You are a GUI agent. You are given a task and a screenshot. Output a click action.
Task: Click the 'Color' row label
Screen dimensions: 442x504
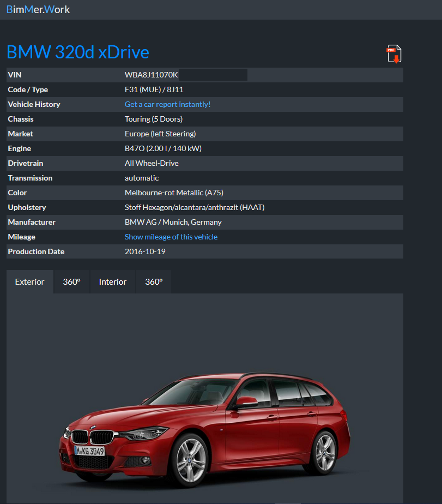click(x=17, y=193)
